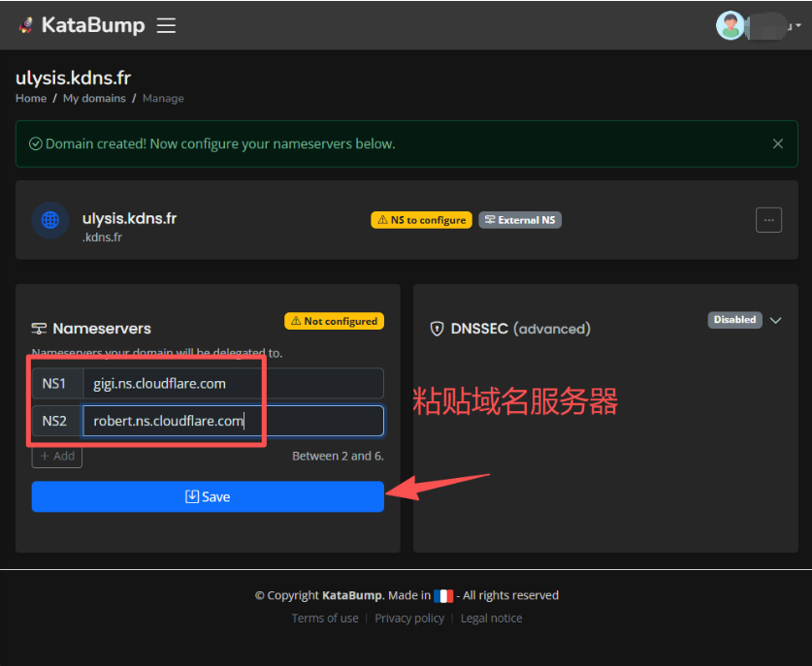
Task: Click the DNSSEC (advanced) heading
Action: [x=520, y=329]
